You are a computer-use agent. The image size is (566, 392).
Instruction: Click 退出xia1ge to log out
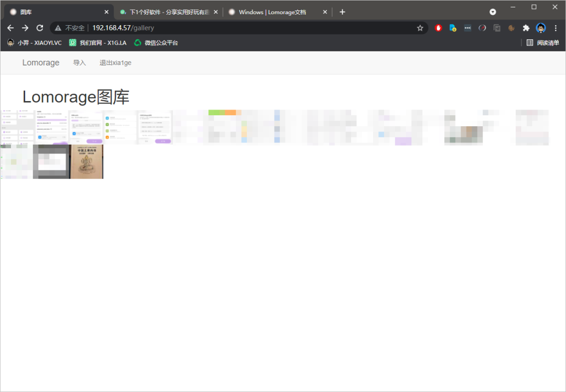[x=115, y=62]
